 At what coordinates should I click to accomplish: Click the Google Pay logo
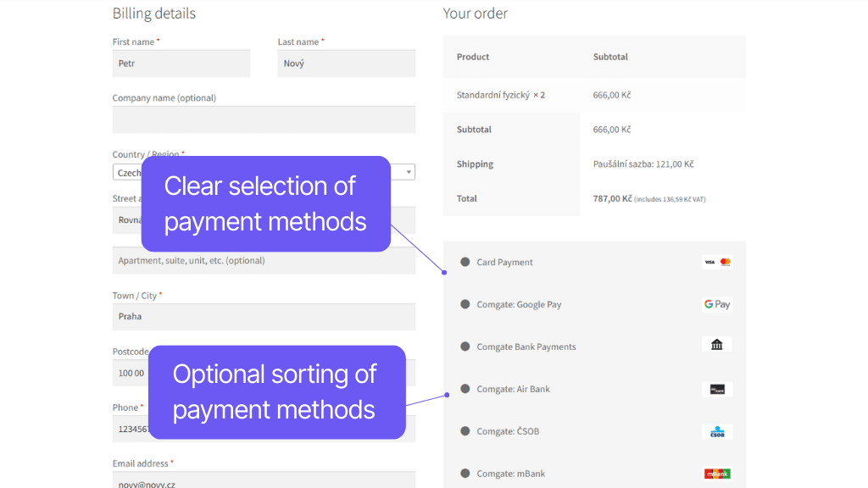pos(717,303)
